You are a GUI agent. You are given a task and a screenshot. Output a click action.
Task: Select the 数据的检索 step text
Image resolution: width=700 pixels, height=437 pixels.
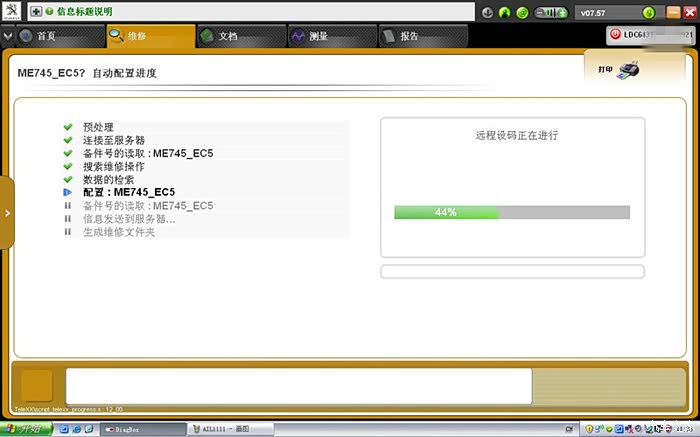[x=108, y=179]
